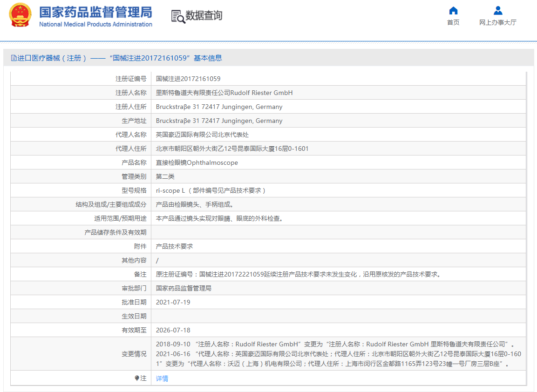Click the 适用范围/预期用途 label
The width and height of the screenshot is (537, 392).
120,218
